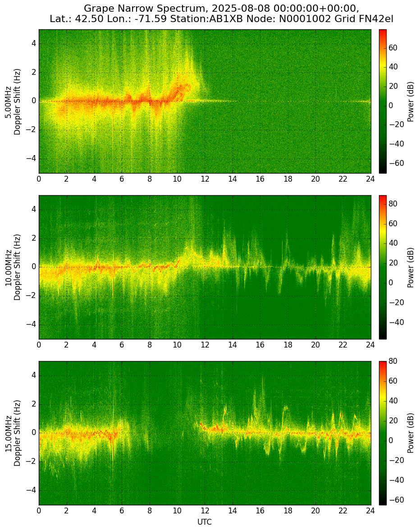Click the 80 value on the 10 MHz colorbar

point(393,204)
